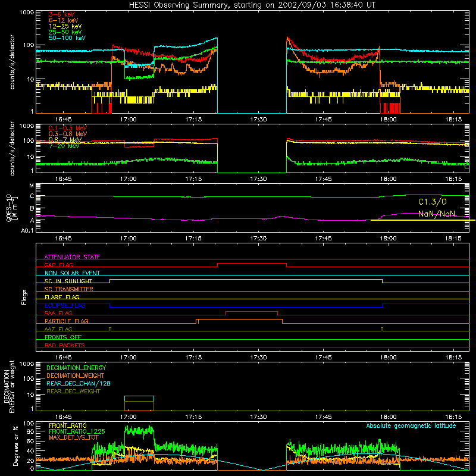Screen dimensions: 476x476
Task: Click the PARTICLE_FLAG label
Action: coord(67,321)
